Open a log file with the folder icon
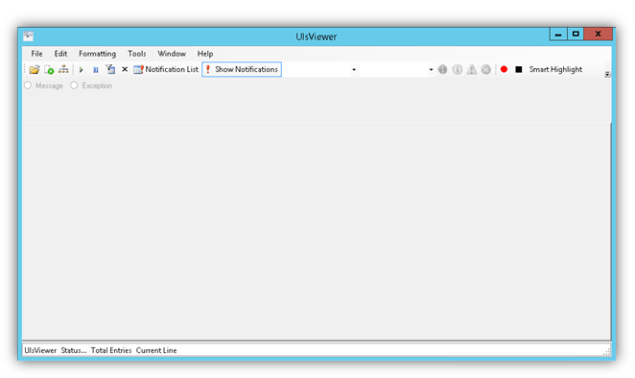635x378 pixels. (x=34, y=70)
